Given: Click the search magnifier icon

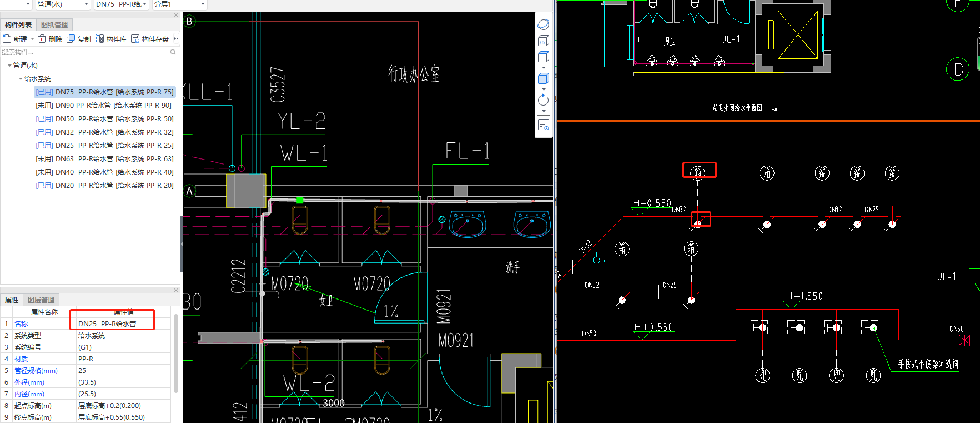Looking at the screenshot, I should (x=173, y=52).
